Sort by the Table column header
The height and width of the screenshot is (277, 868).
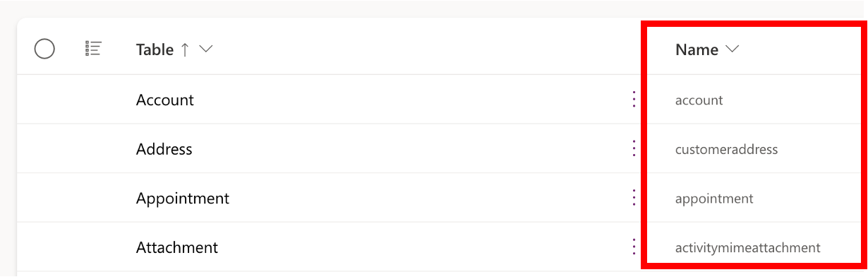click(x=155, y=49)
